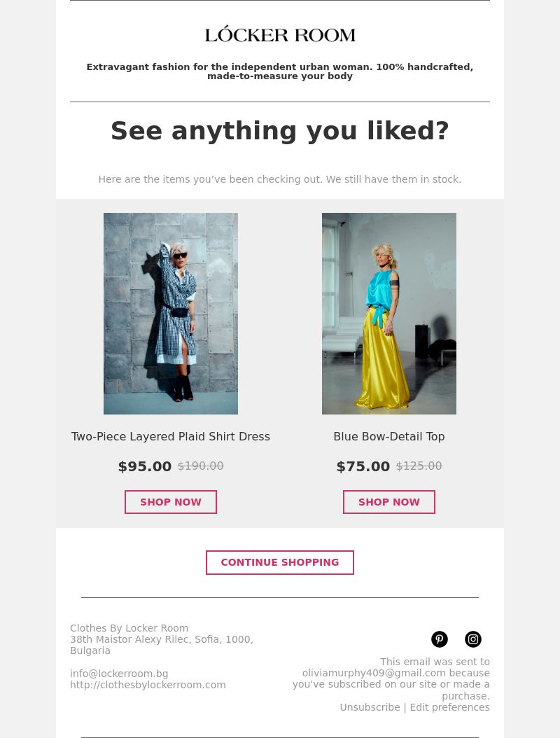Click the See anything you liked? heading
Screen dimensions: 560x738
pyautogui.click(x=280, y=130)
